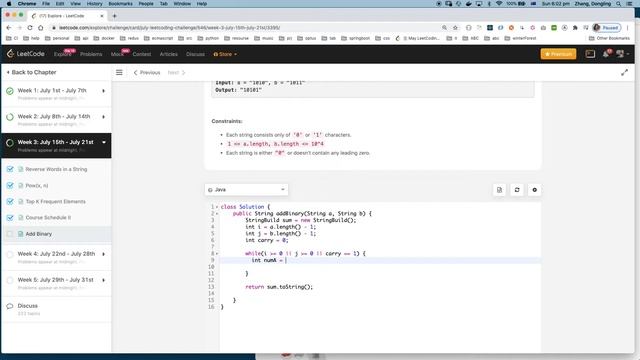Open editor settings gear icon
This screenshot has height=360, width=640.
[534, 190]
